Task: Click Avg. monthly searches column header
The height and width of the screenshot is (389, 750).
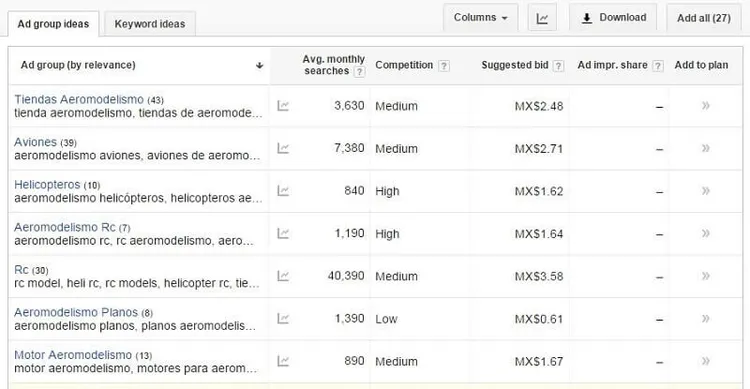Action: click(333, 65)
